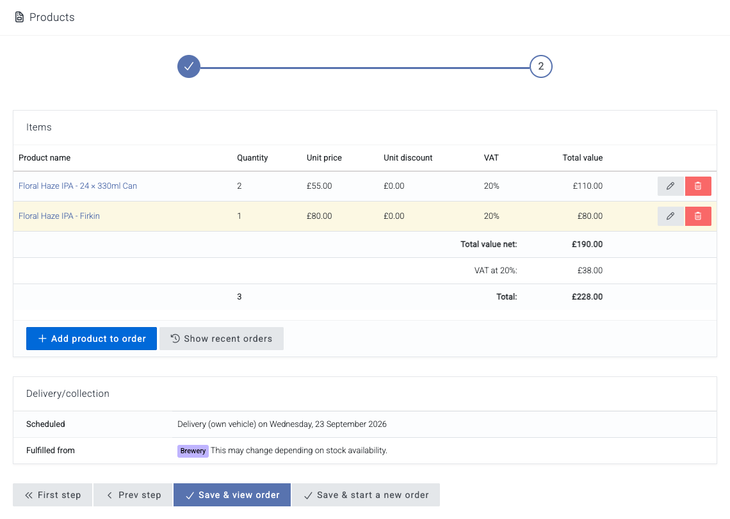Image resolution: width=730 pixels, height=519 pixels.
Task: Click the Delivery (own vehicle) scheduled text
Action: click(282, 424)
